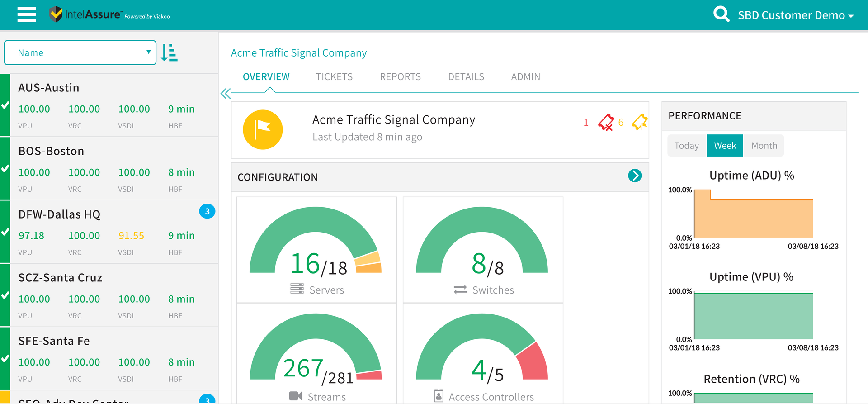The width and height of the screenshot is (868, 404).
Task: Click DFW-Dallas VSDI value 91.55
Action: pos(131,236)
